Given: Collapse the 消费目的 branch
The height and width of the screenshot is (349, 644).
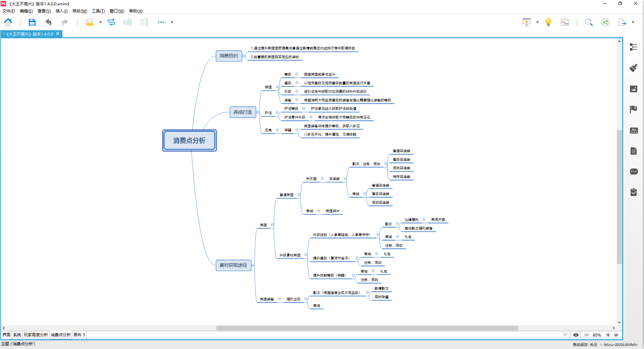Looking at the screenshot, I should (244, 56).
